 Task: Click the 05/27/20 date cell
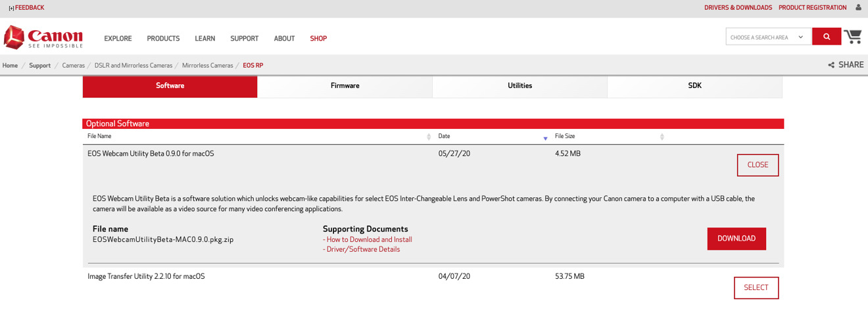pyautogui.click(x=454, y=154)
